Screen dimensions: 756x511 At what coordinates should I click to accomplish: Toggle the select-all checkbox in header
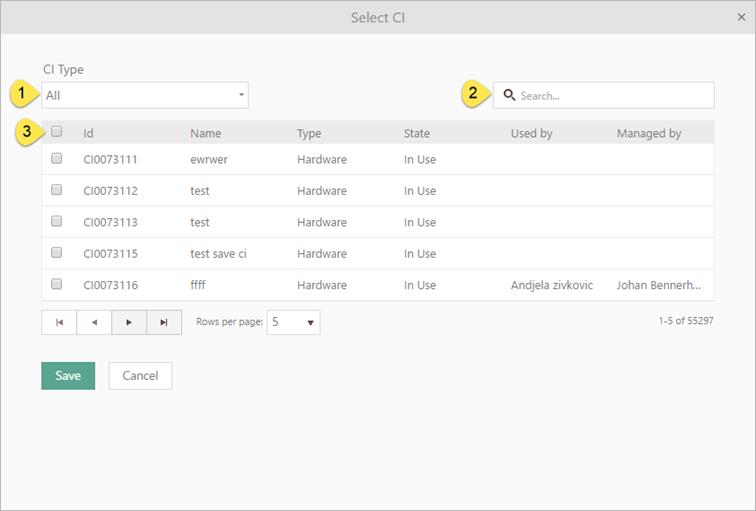[57, 131]
